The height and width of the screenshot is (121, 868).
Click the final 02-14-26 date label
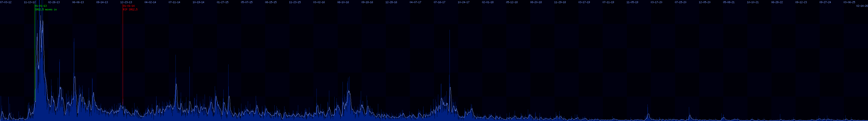pyautogui.click(x=862, y=6)
